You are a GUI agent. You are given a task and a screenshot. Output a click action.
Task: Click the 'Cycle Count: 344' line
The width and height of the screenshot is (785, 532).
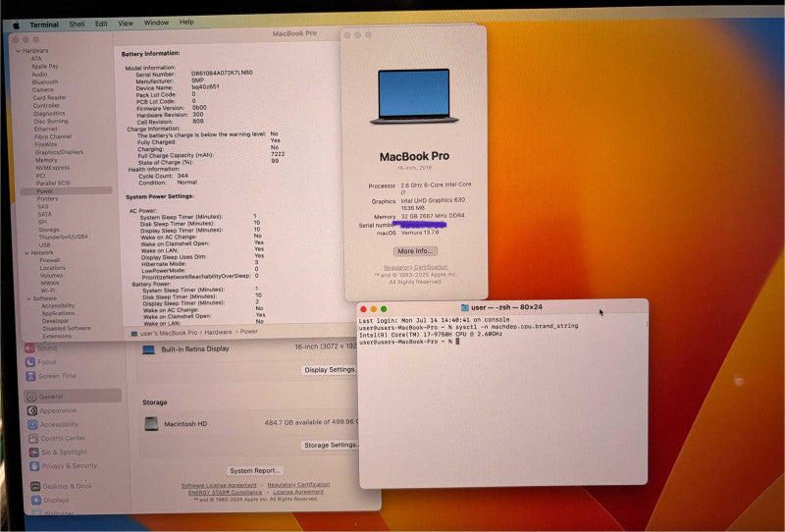point(163,177)
